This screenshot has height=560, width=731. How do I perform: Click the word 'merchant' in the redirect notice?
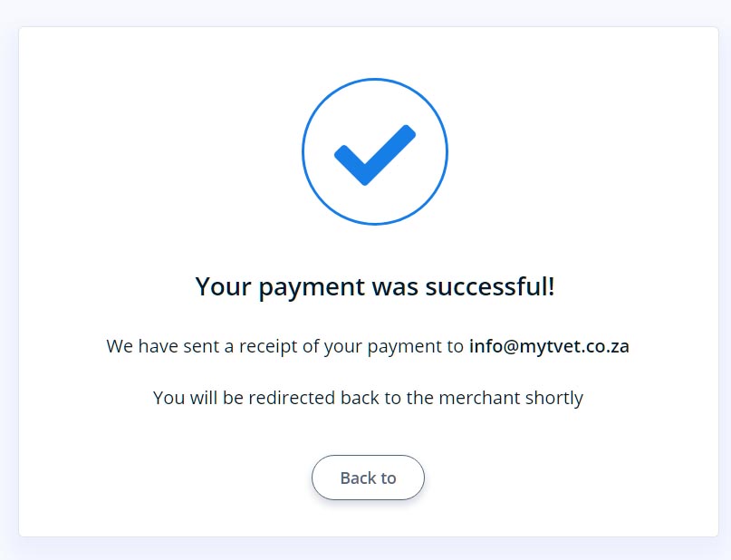coord(478,397)
